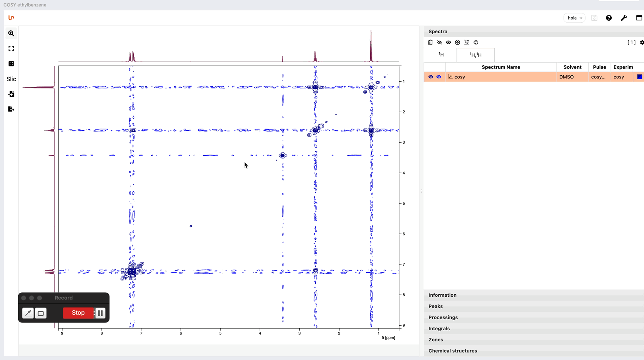The height and width of the screenshot is (360, 644).
Task: Toggle first eye of cosy row
Action: pyautogui.click(x=431, y=77)
